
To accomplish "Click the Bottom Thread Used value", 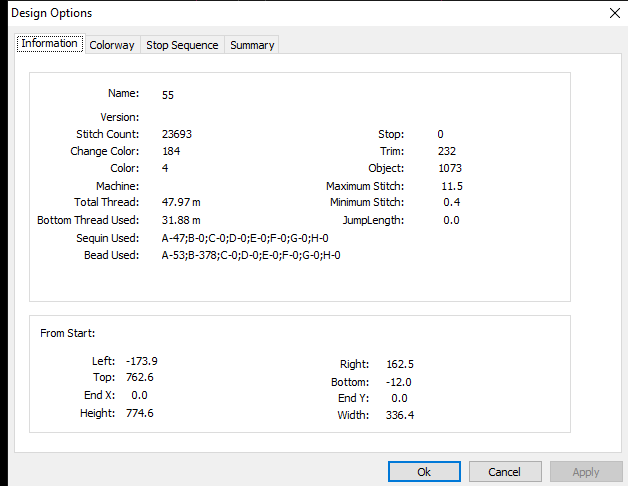I will [181, 220].
